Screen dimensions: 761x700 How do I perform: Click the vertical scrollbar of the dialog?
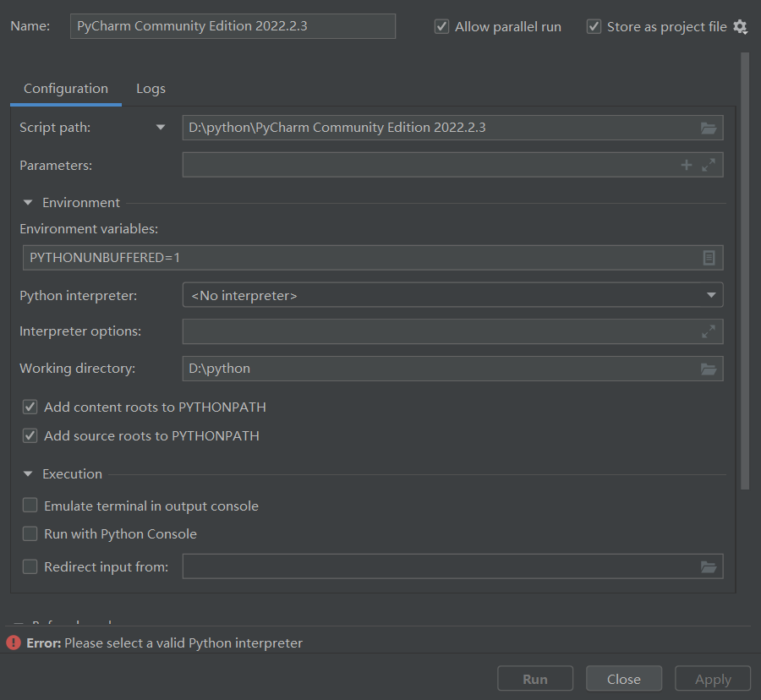click(745, 271)
